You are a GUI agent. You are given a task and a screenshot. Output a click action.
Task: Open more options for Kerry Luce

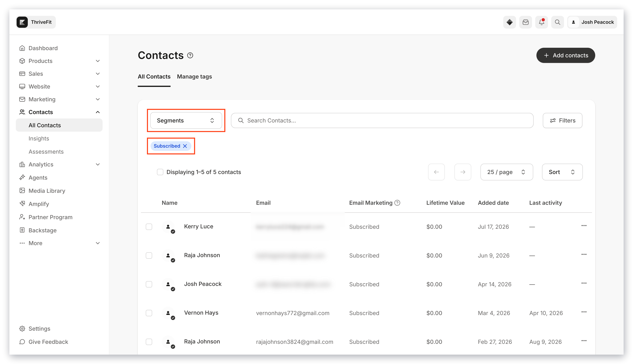(x=584, y=226)
